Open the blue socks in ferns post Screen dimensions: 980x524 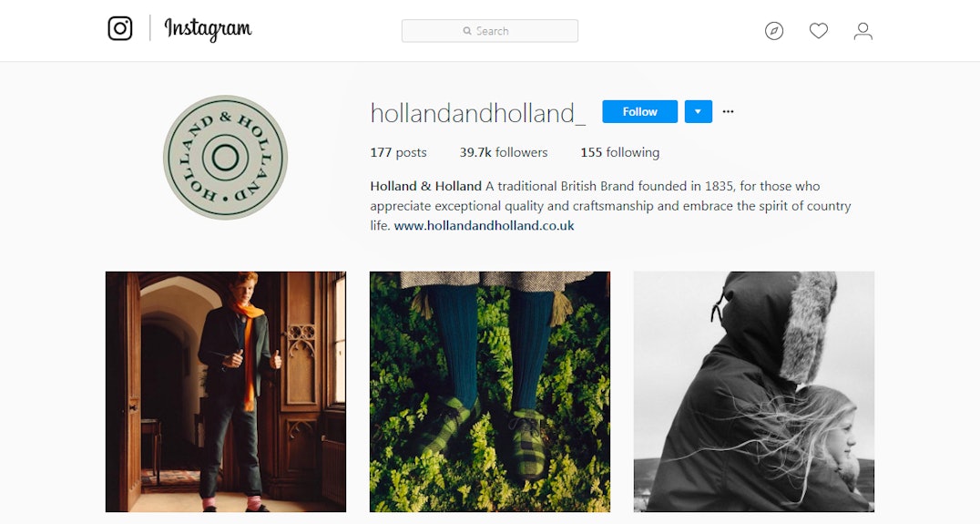(490, 392)
